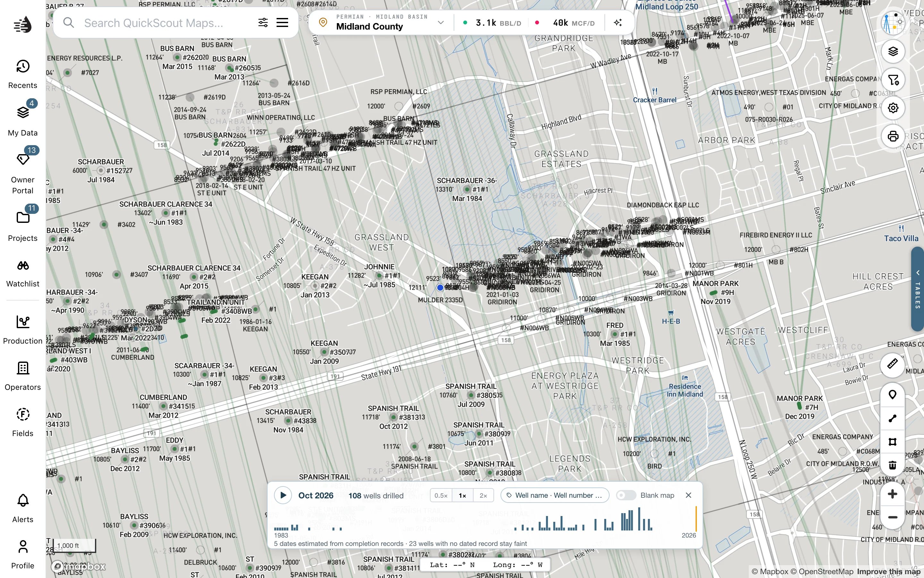Screen dimensions: 924x578
Task: Open map settings gear
Action: pos(893,108)
